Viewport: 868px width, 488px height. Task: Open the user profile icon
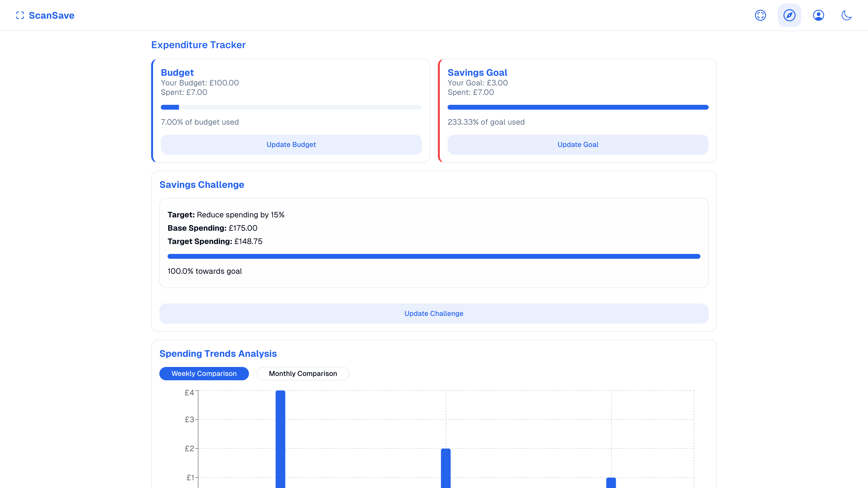point(818,15)
